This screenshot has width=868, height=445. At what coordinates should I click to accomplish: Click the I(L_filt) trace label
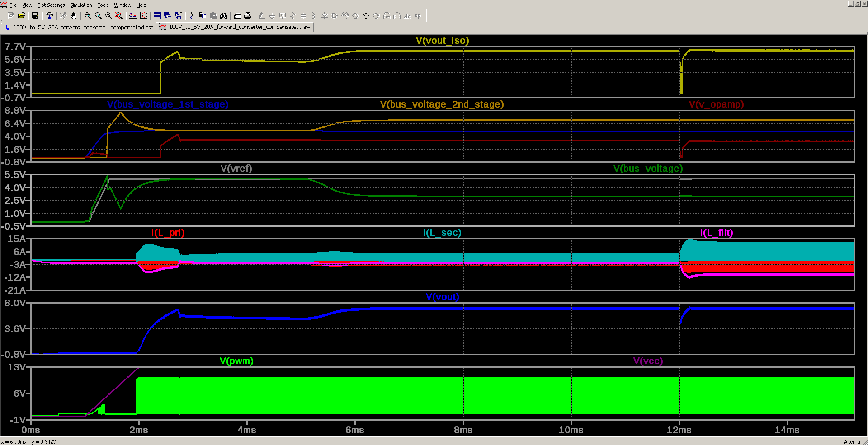[x=716, y=233]
